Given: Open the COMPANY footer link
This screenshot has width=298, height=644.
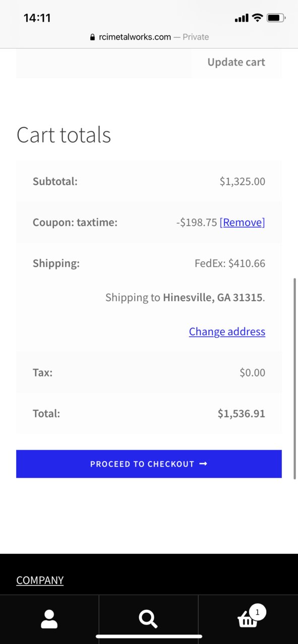Looking at the screenshot, I should coord(40,580).
